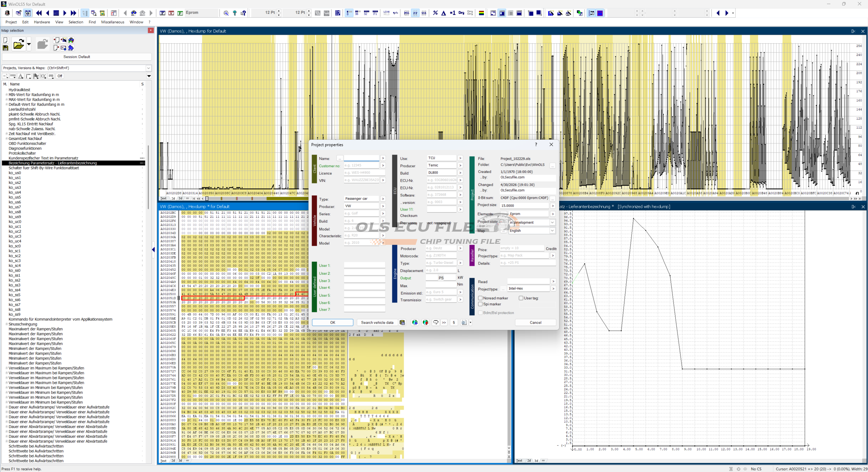Click the arrow next to Use TCU field
Image resolution: width=868 pixels, height=472 pixels.
tap(460, 158)
